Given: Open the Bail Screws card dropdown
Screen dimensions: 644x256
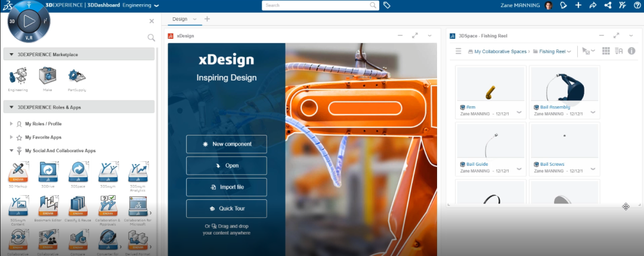Looking at the screenshot, I should click(x=593, y=169).
